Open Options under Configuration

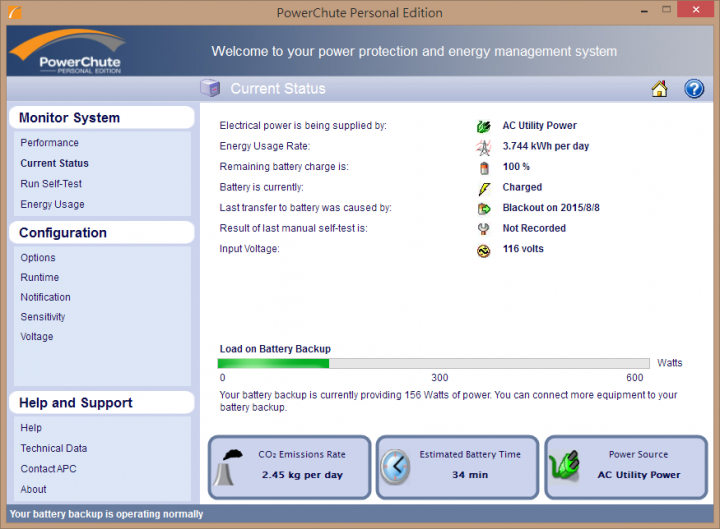pyautogui.click(x=38, y=258)
